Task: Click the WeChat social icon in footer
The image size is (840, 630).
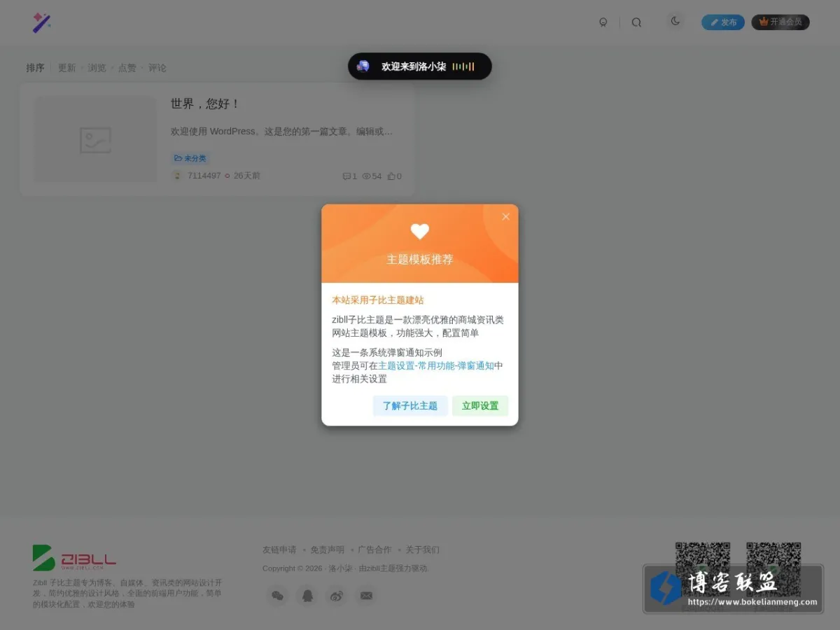Action: click(278, 596)
